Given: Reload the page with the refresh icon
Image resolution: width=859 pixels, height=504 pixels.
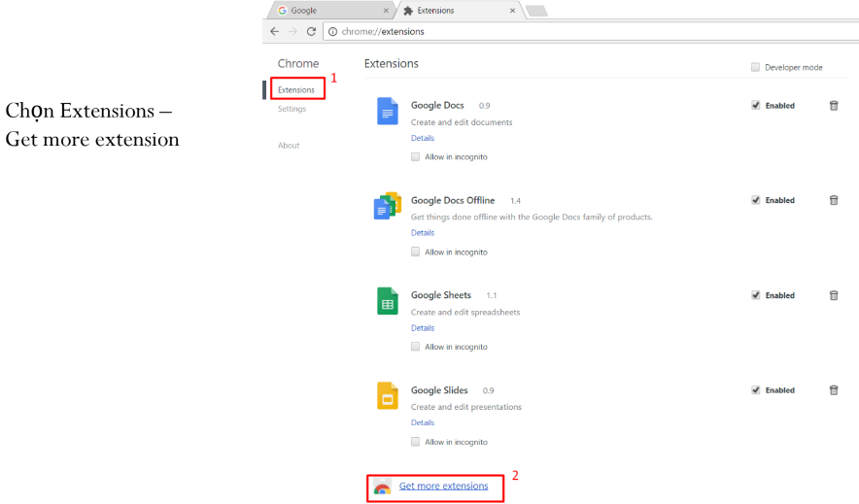Looking at the screenshot, I should click(311, 31).
